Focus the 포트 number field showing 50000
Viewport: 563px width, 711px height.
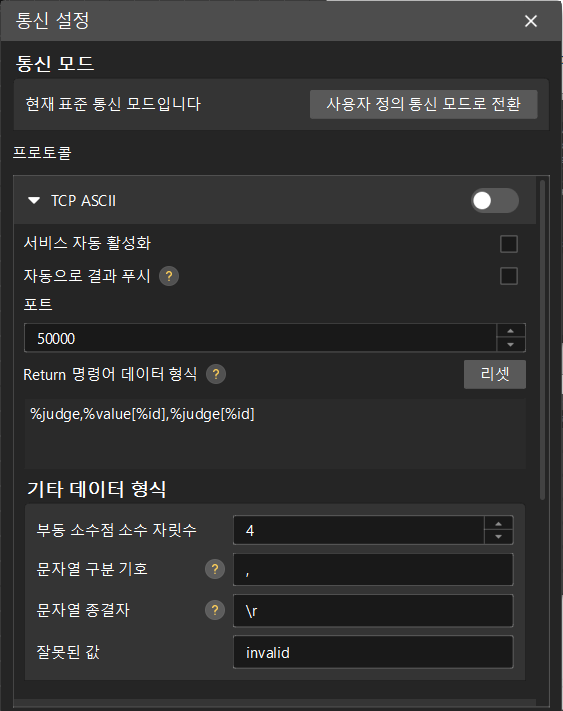point(261,338)
